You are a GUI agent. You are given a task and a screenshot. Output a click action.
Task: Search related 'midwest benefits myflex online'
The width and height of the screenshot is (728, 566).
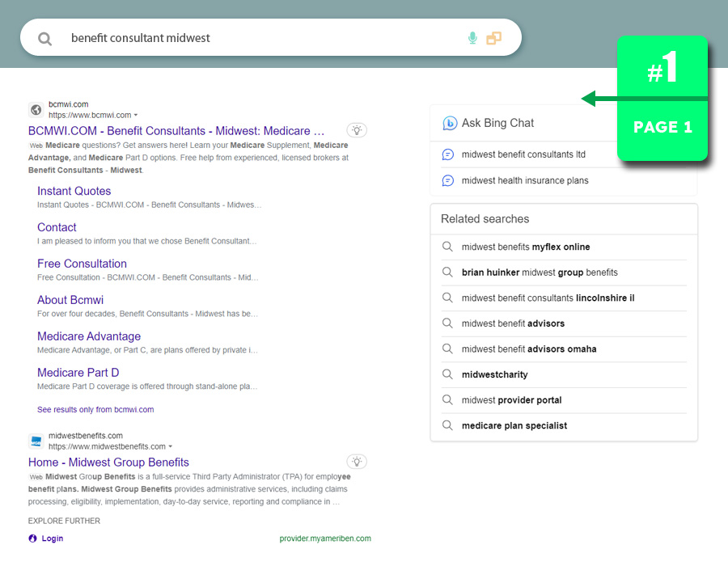pos(526,247)
